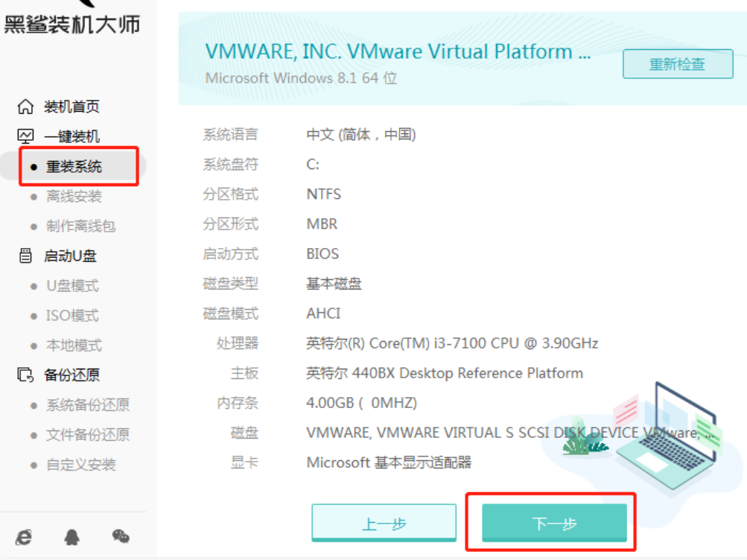Go back with the 上一步 button
The width and height of the screenshot is (747, 560).
384,524
